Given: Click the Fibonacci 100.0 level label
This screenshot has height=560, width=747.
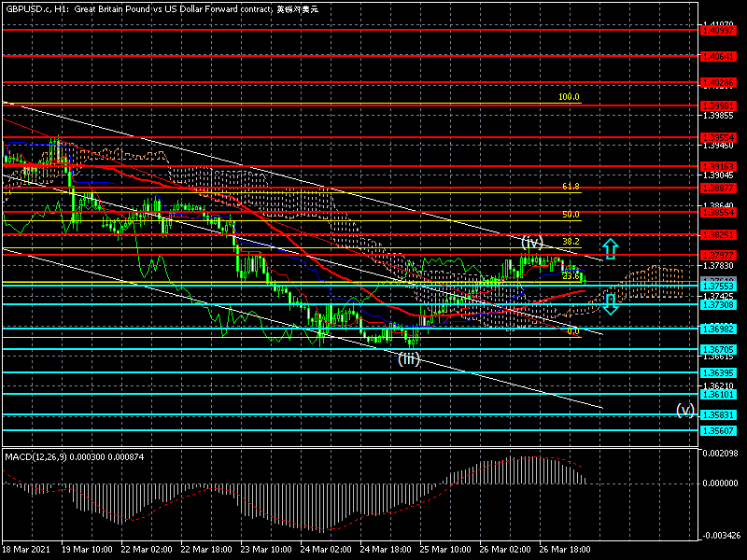Looking at the screenshot, I should 569,97.
